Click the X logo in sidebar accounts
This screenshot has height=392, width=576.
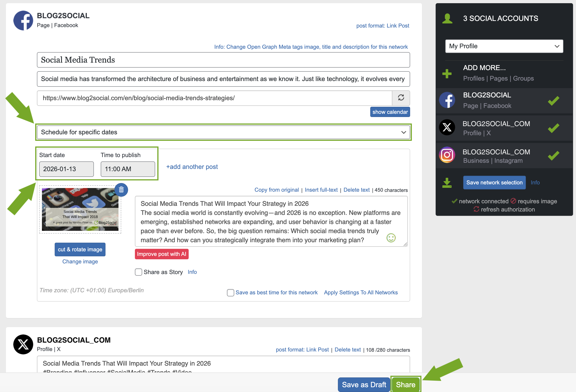tap(447, 127)
